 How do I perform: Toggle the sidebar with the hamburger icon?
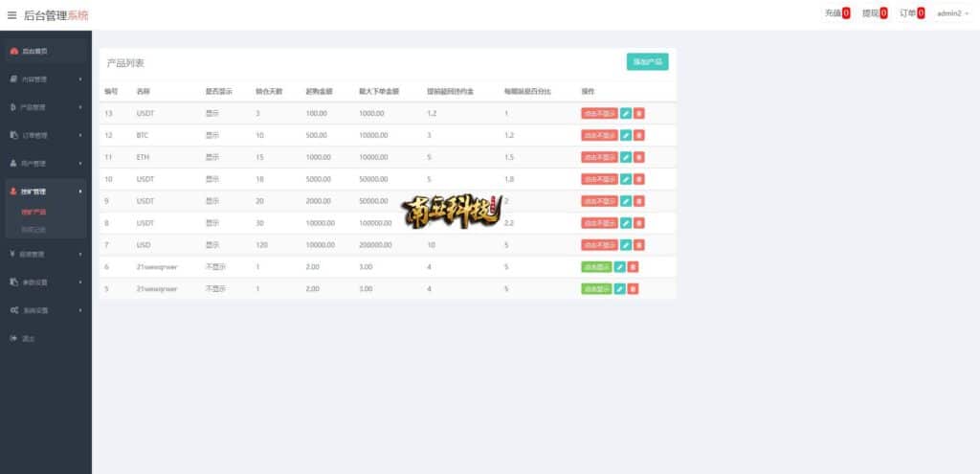(x=11, y=15)
